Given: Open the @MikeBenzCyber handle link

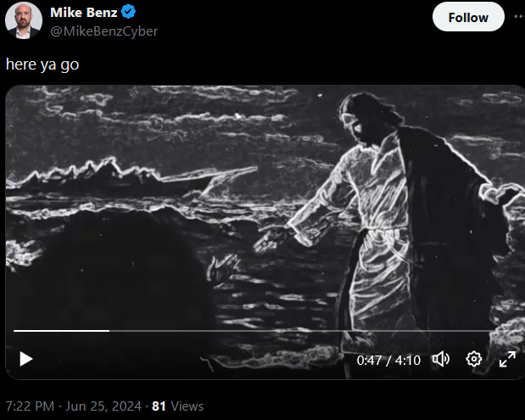Looking at the screenshot, I should [x=103, y=31].
